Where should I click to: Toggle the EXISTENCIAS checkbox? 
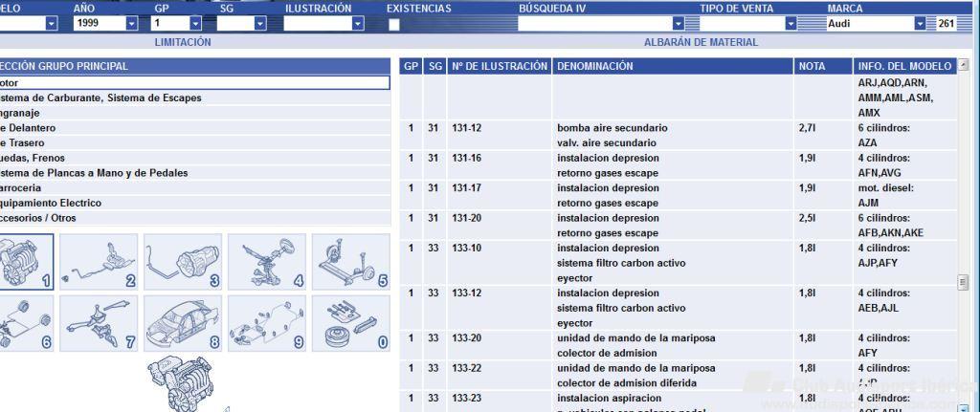pyautogui.click(x=393, y=25)
